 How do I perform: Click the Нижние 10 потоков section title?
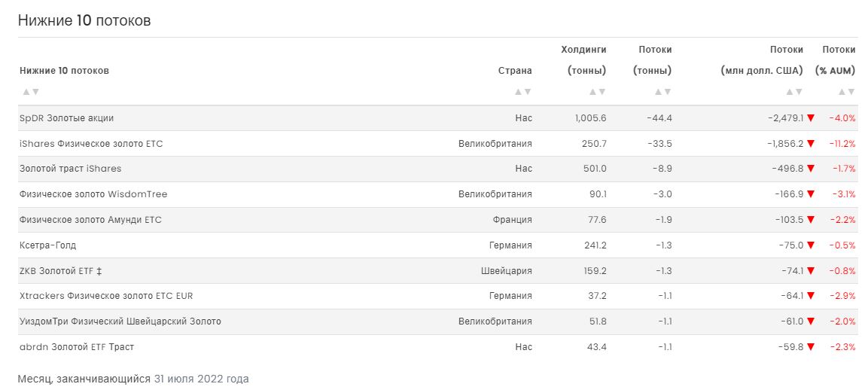point(84,20)
